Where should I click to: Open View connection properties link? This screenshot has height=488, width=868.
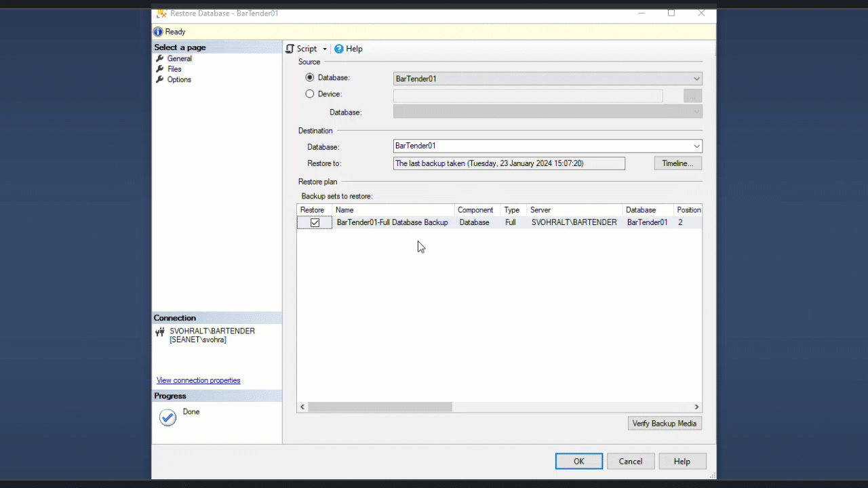pyautogui.click(x=199, y=380)
